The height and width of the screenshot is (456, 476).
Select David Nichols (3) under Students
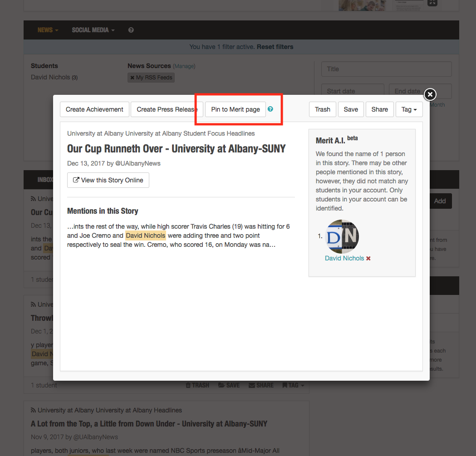54,78
